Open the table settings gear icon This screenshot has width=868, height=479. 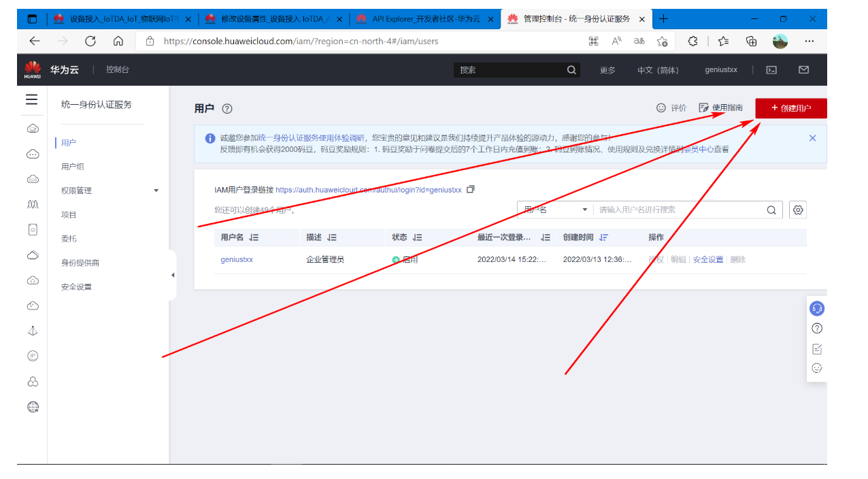tap(798, 210)
